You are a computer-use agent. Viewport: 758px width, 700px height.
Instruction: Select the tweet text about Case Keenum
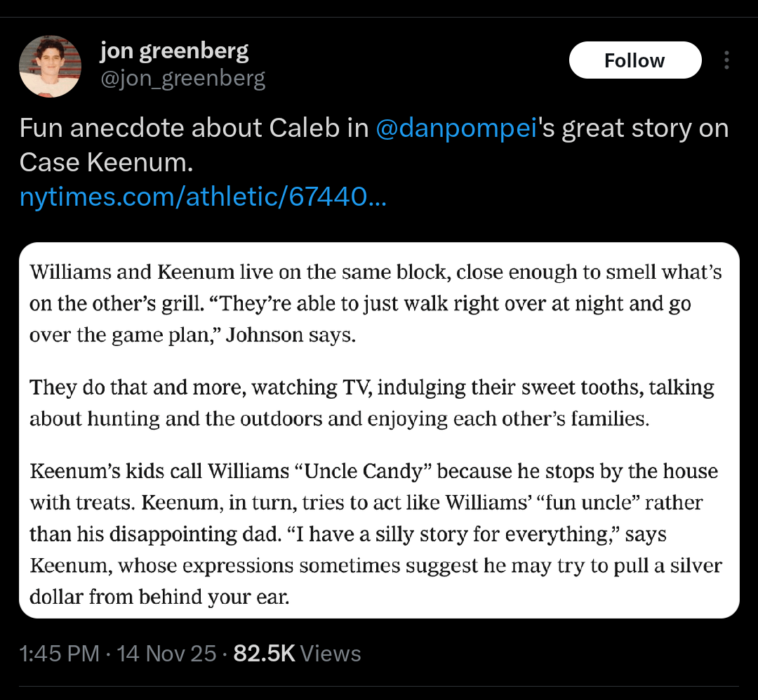coord(281,145)
